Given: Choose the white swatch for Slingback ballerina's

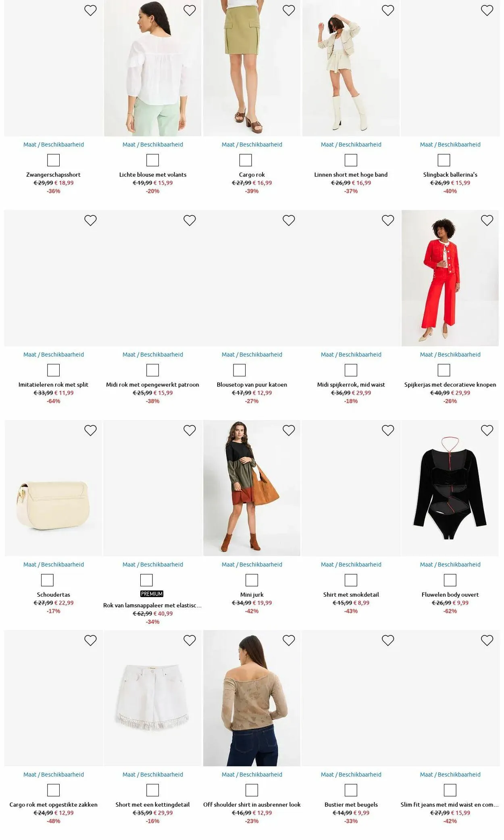Looking at the screenshot, I should [444, 160].
